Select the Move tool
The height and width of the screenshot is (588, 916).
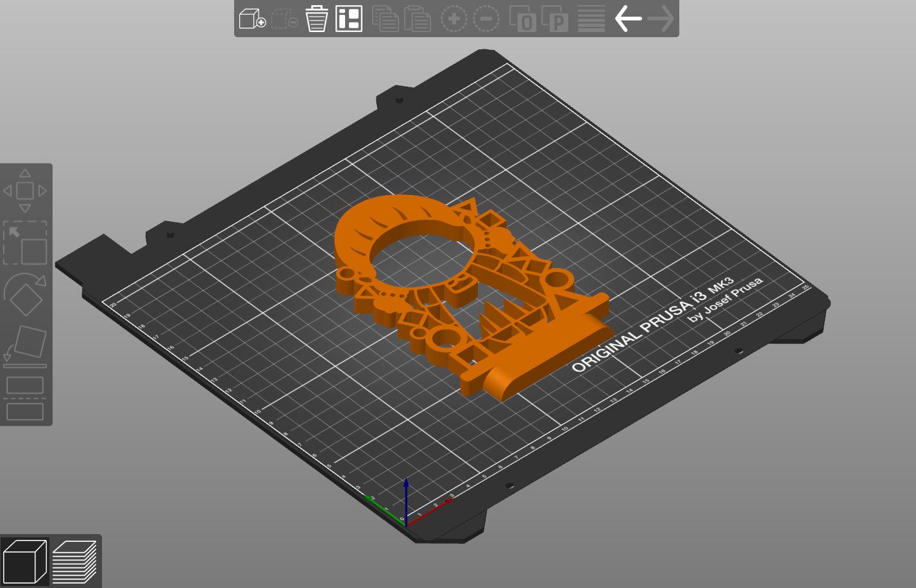[x=25, y=190]
